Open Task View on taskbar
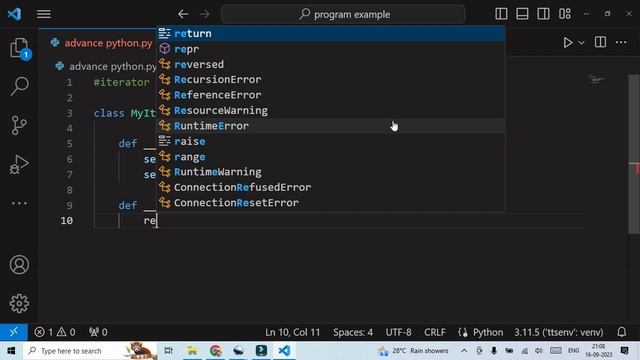The width and height of the screenshot is (640, 360). [x=168, y=351]
